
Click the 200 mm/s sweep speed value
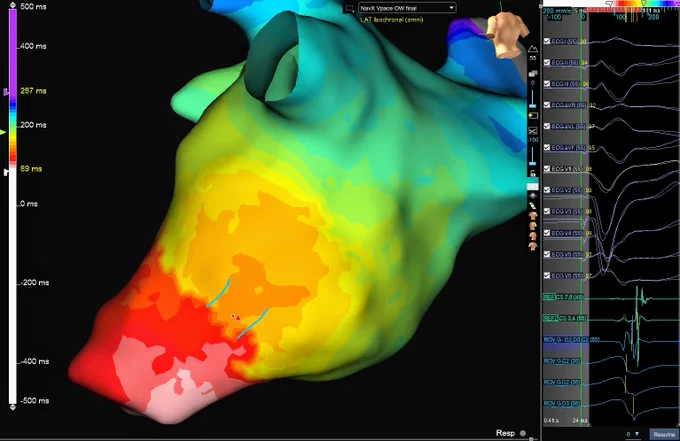pos(557,10)
